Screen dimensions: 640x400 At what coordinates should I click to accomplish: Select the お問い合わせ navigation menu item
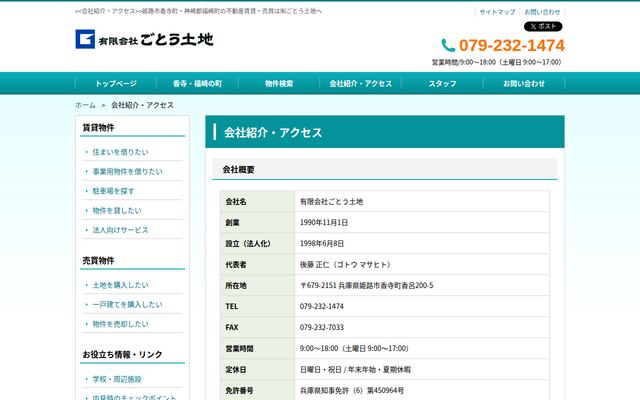click(524, 84)
